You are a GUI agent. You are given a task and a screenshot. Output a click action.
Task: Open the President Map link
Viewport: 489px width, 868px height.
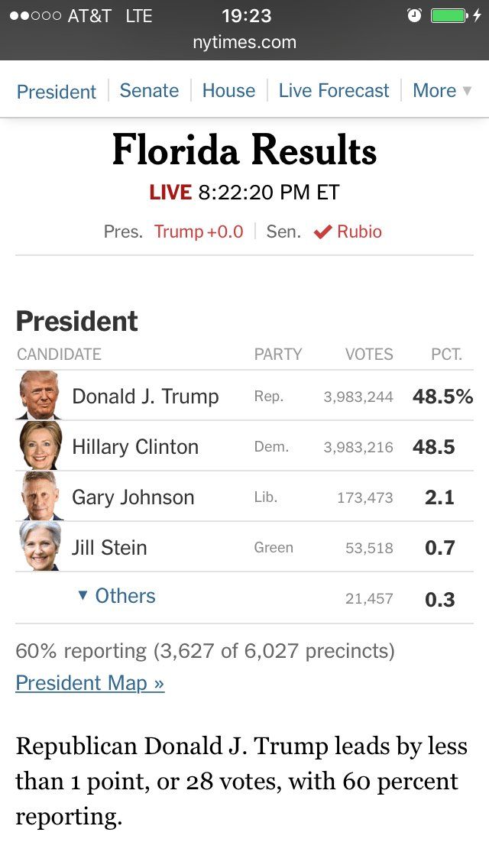[x=89, y=682]
